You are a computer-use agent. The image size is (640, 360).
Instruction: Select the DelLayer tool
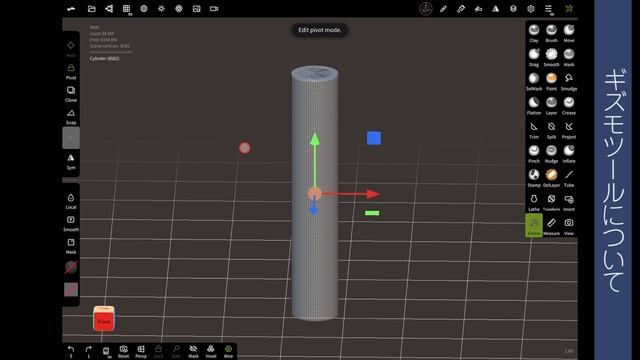pos(551,178)
